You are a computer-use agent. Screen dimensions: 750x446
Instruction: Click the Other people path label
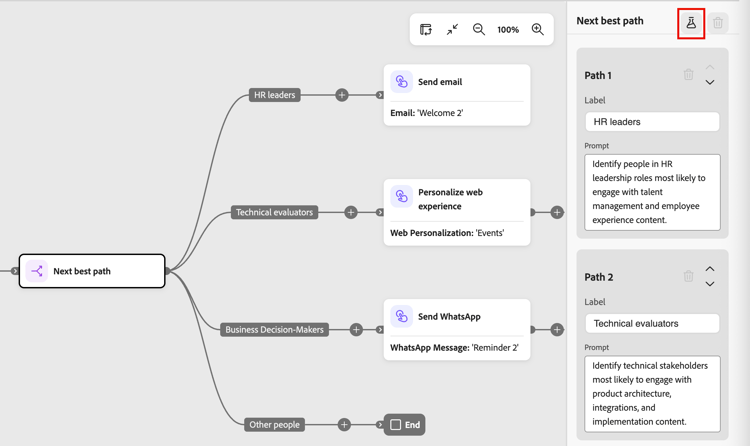pyautogui.click(x=275, y=424)
